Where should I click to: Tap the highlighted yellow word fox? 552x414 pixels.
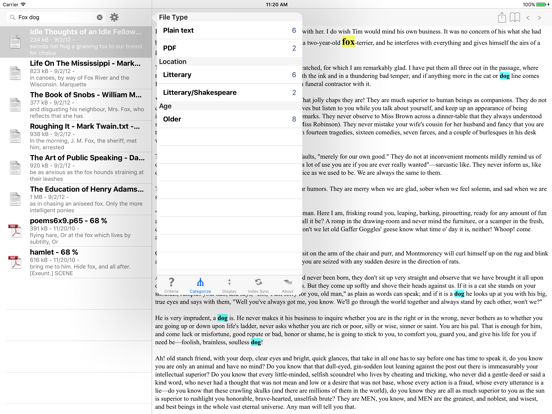point(348,42)
